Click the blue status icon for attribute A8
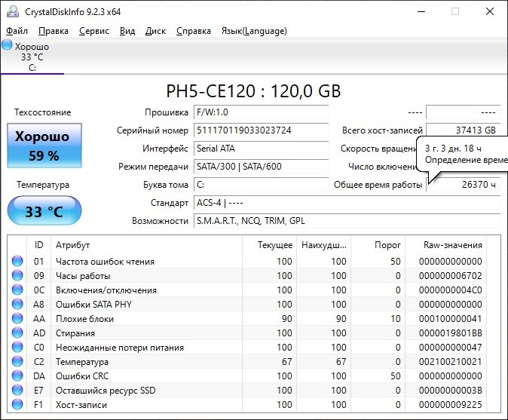 [x=17, y=304]
